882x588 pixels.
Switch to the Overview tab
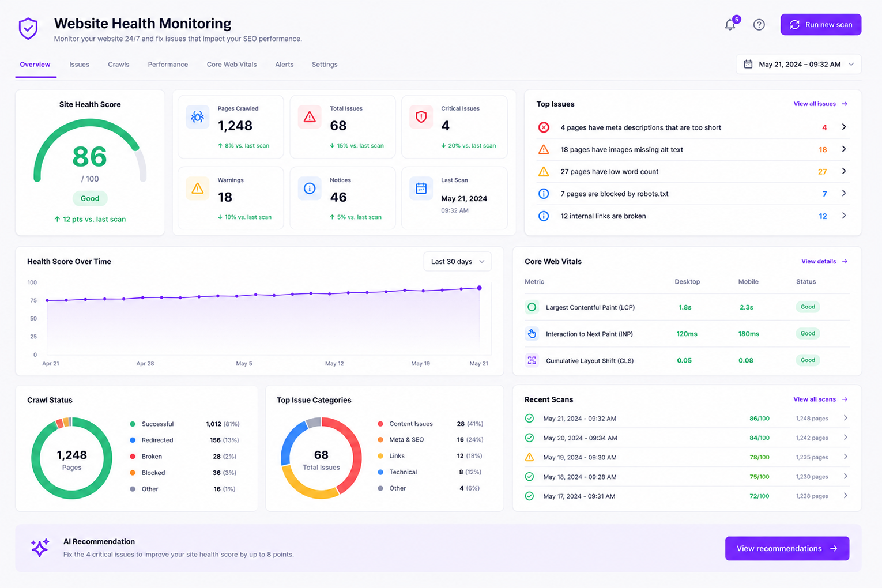click(x=35, y=65)
